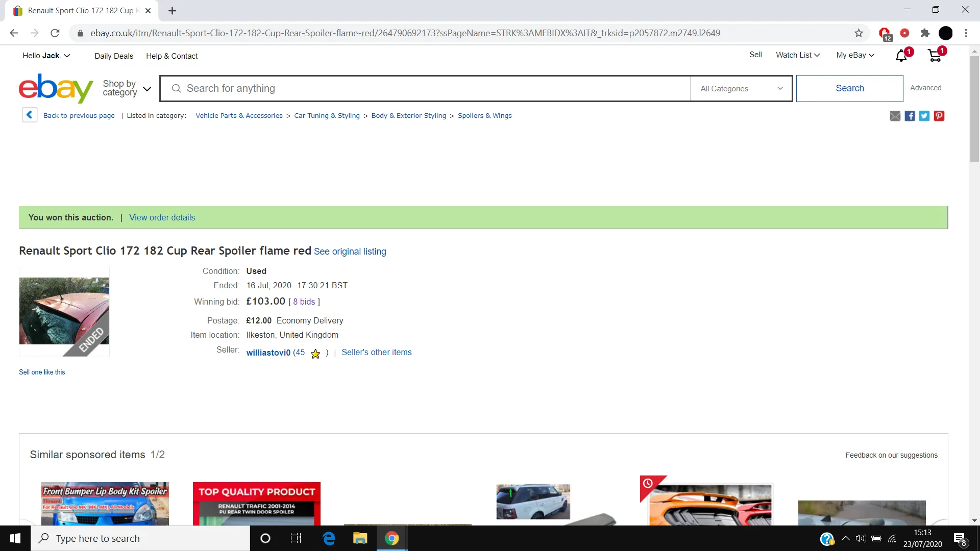This screenshot has height=551, width=980.
Task: Open the All Categories combo box
Action: pyautogui.click(x=741, y=88)
